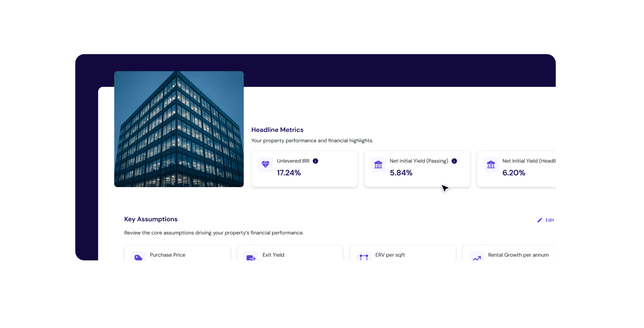The height and width of the screenshot is (328, 644).
Task: Click Edit link for Key Assumptions
Action: [x=549, y=220]
